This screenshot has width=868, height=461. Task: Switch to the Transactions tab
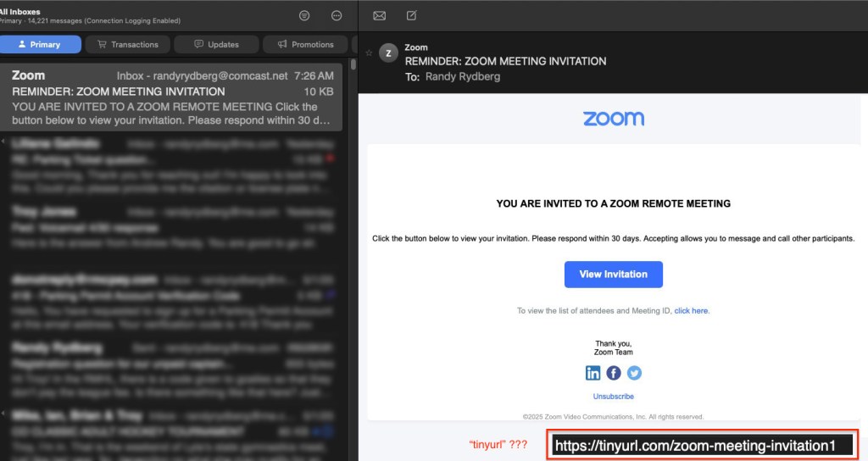pos(128,44)
